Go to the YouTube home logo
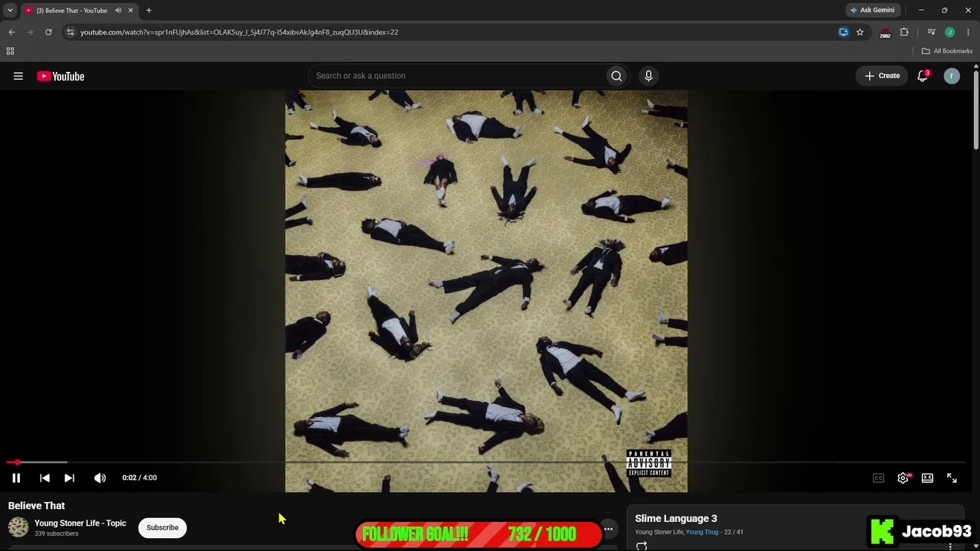 [60, 76]
